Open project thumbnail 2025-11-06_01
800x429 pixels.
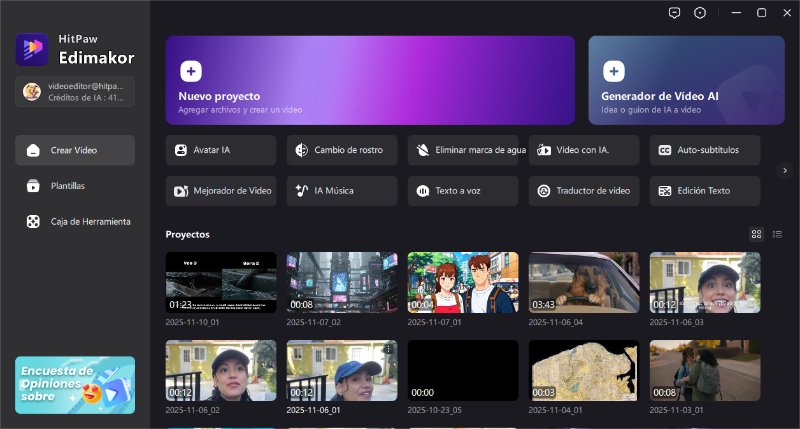pyautogui.click(x=342, y=370)
